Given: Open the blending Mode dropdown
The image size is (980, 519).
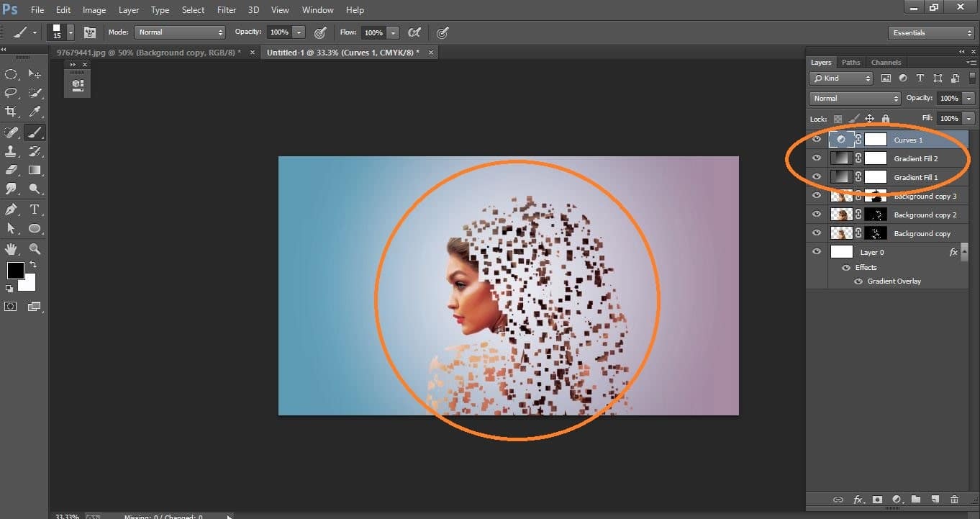Looking at the screenshot, I should [854, 98].
